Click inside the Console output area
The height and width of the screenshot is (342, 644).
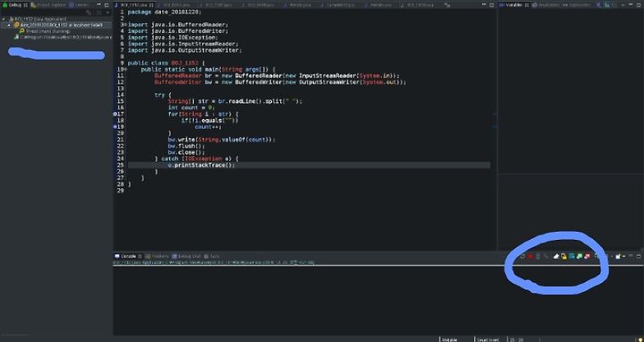pos(378,300)
